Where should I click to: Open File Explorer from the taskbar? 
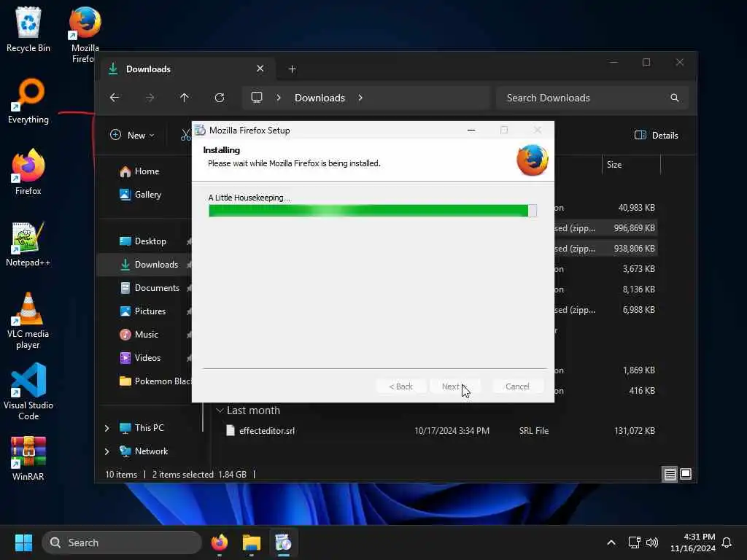(x=251, y=542)
